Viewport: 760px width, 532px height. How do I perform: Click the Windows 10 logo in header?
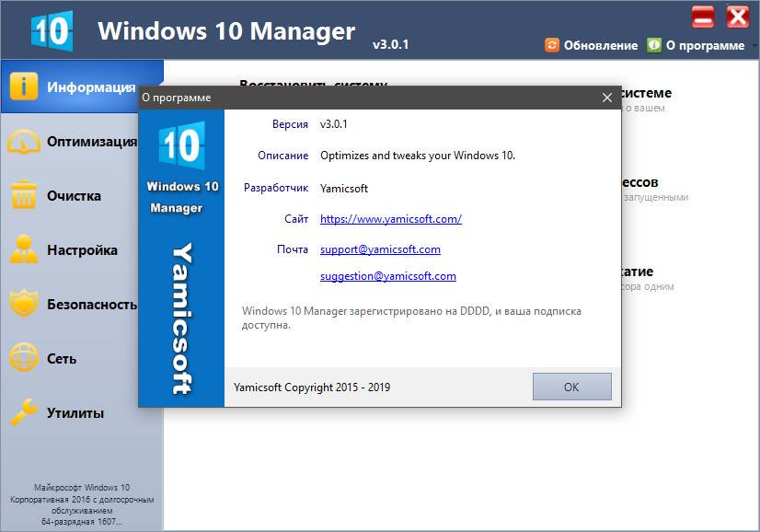52,30
